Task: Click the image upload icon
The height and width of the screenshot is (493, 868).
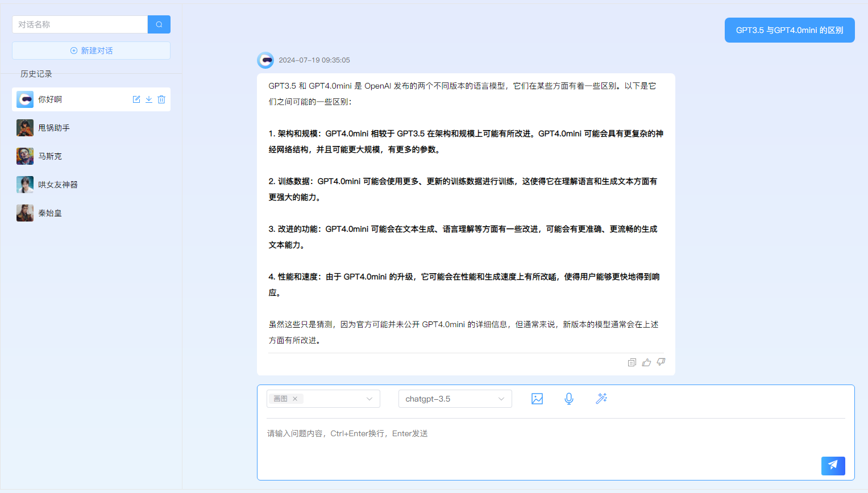Action: (537, 399)
